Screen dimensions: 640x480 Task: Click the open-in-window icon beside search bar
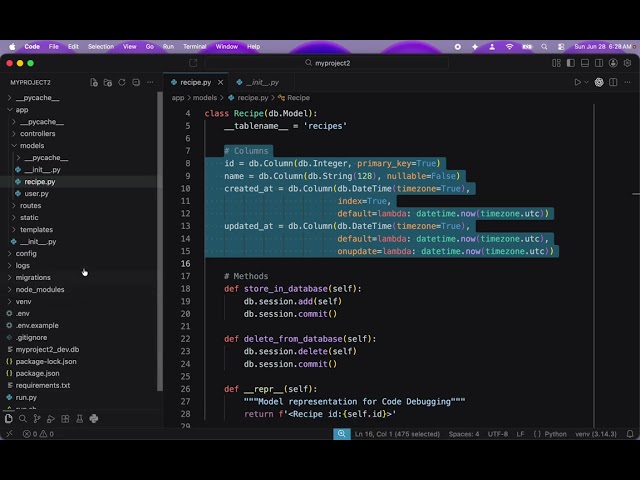coord(193,63)
